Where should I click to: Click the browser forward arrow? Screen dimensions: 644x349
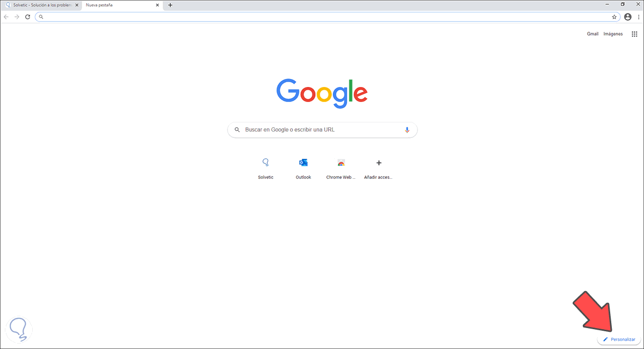(17, 17)
